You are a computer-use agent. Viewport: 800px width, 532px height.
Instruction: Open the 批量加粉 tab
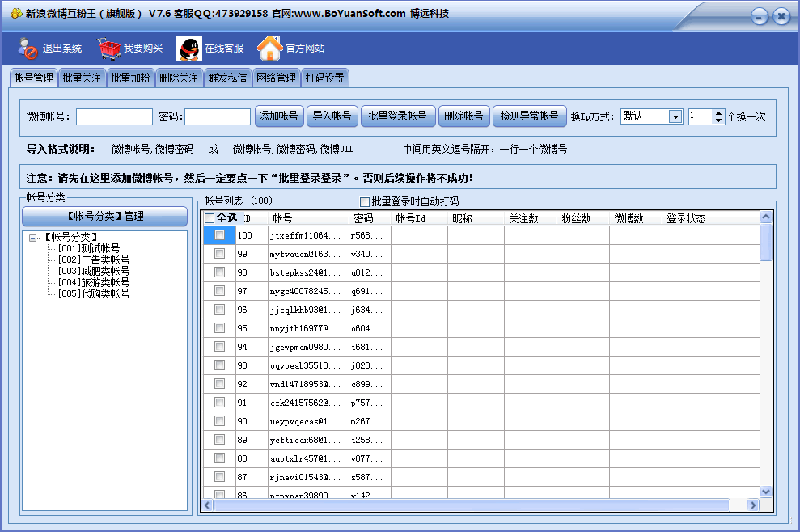(x=130, y=78)
